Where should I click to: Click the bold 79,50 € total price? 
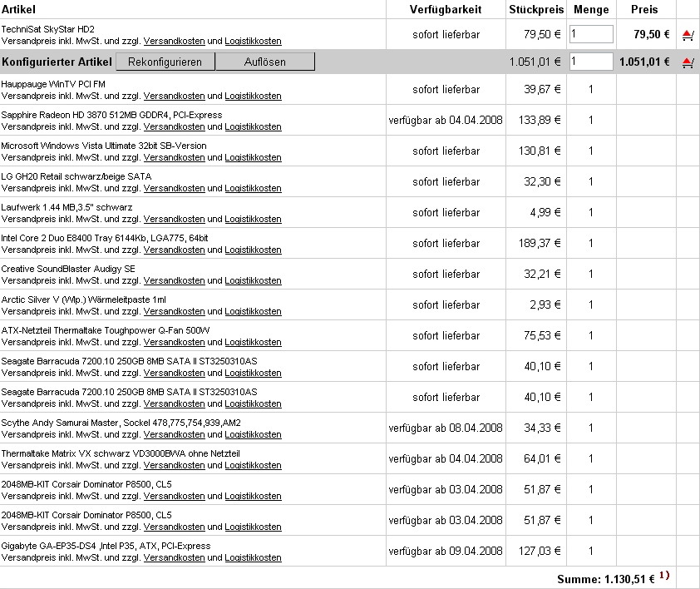click(651, 34)
